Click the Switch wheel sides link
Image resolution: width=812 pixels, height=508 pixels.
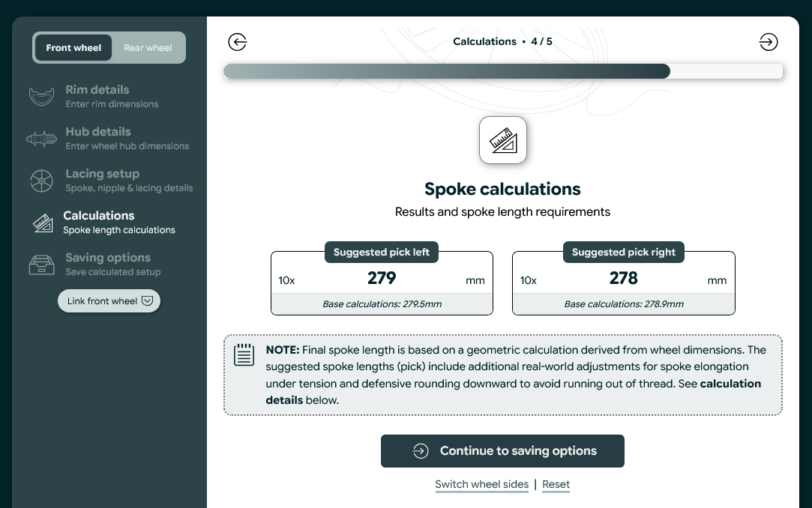tap(482, 484)
